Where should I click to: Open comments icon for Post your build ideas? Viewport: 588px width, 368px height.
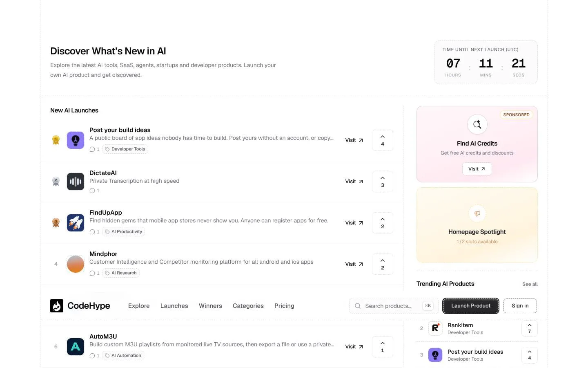pos(92,149)
